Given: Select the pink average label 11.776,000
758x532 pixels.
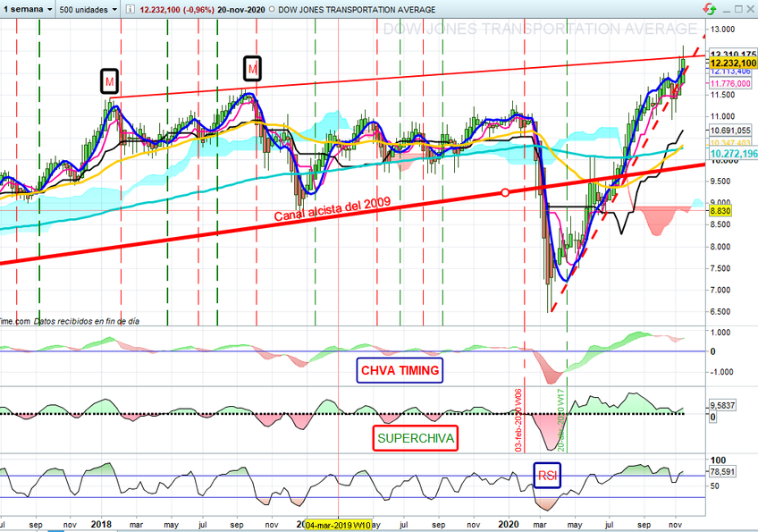Looking at the screenshot, I should [x=730, y=84].
